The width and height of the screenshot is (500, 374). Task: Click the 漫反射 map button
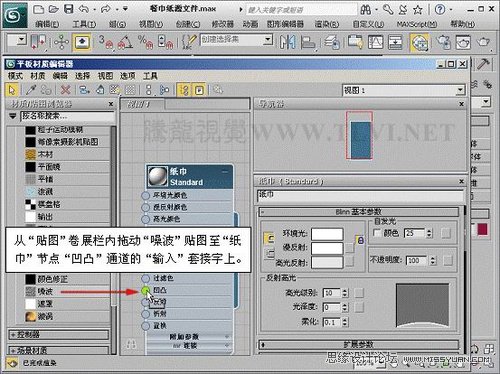[x=349, y=248]
